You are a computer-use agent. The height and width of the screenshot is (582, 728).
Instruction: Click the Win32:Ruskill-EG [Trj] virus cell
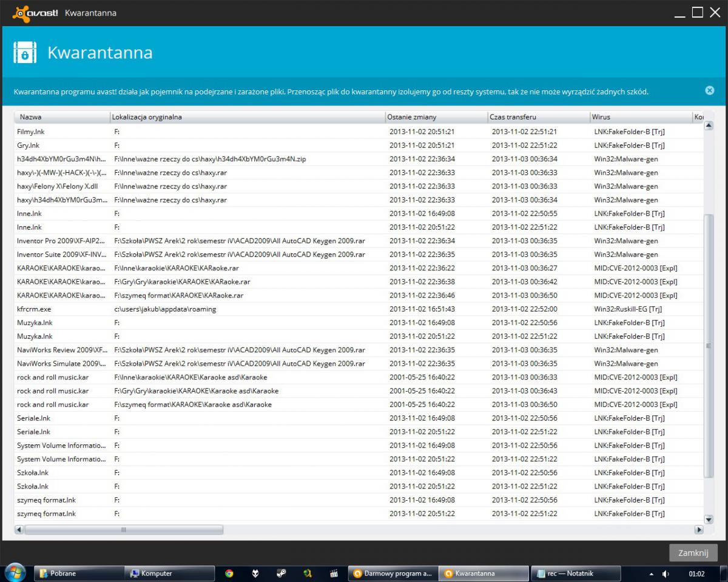[629, 309]
